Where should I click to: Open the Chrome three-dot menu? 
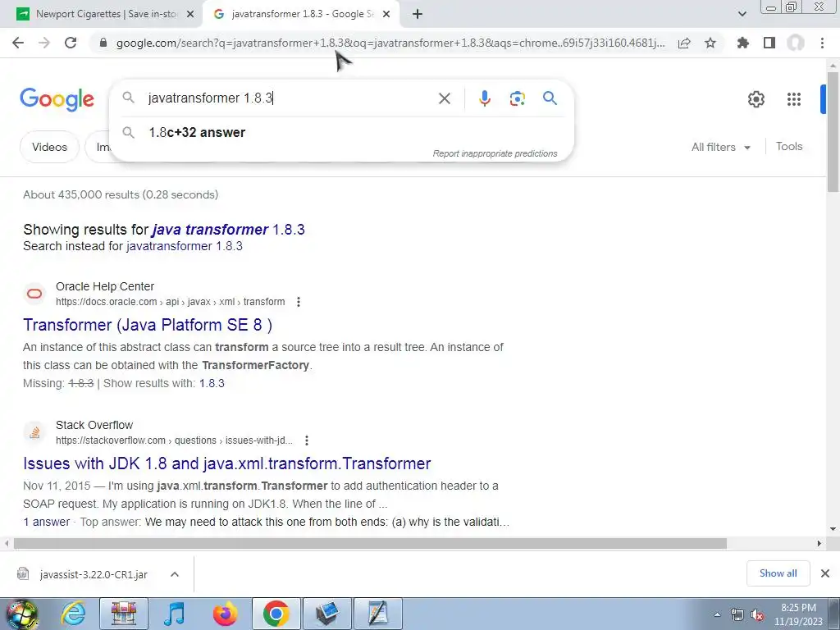pos(822,43)
